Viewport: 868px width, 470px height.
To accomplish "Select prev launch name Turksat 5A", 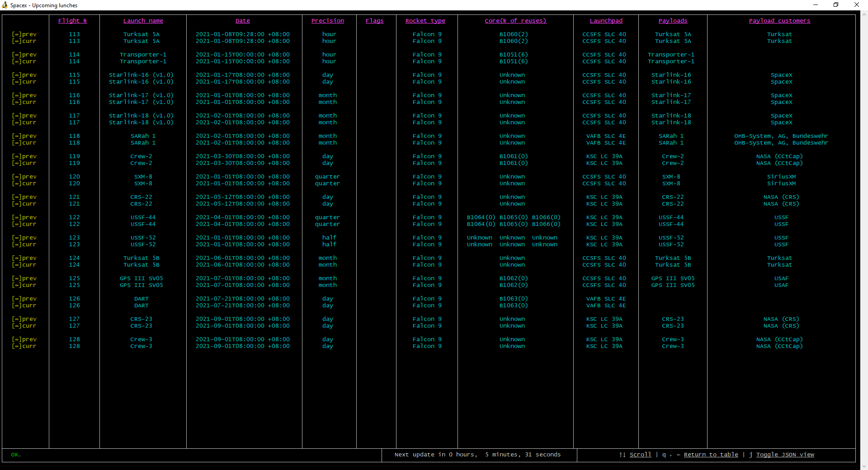I will click(142, 34).
